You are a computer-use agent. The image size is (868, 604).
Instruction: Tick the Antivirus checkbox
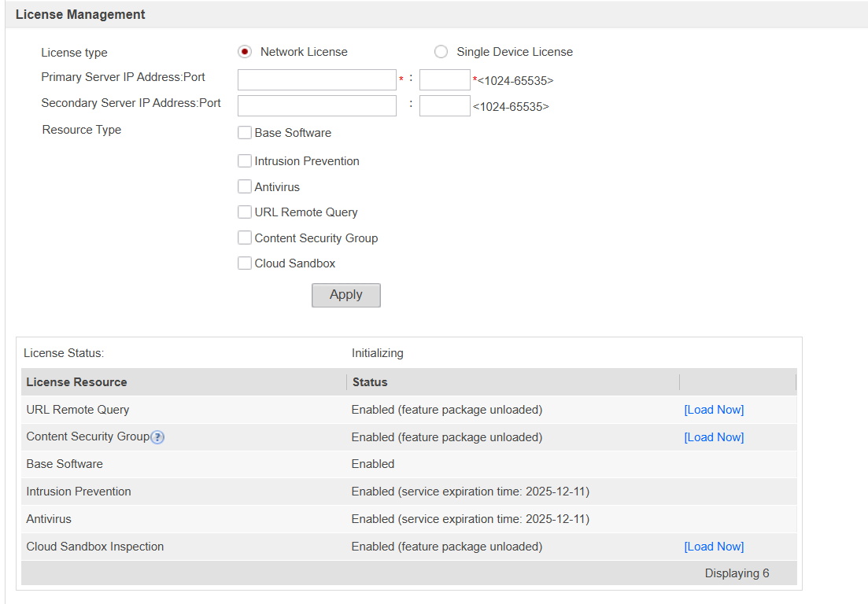pyautogui.click(x=245, y=187)
